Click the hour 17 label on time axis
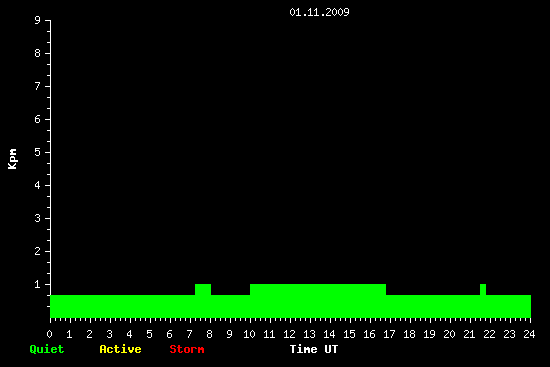This screenshot has height=367, width=550. pos(389,334)
